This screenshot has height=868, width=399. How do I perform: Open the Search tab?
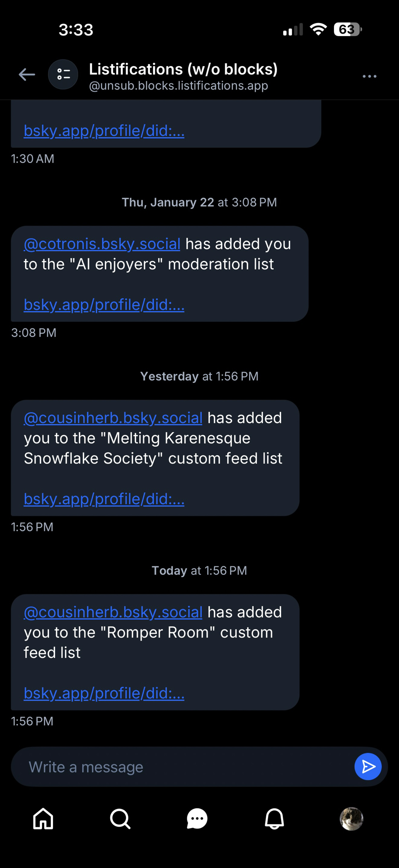pos(120,819)
